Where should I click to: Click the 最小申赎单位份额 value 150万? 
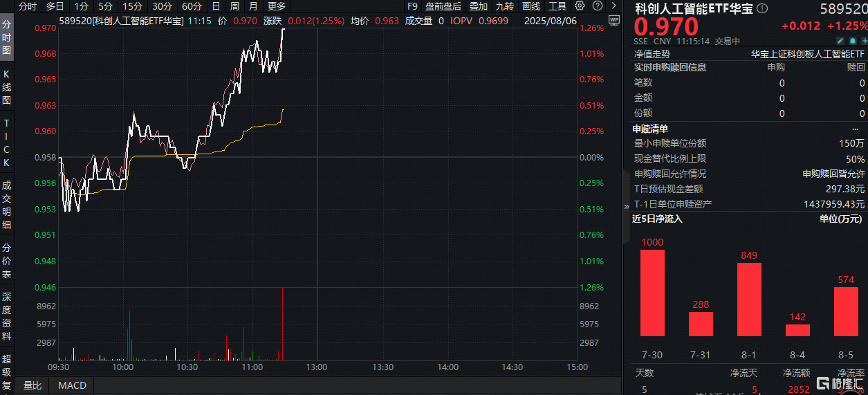851,143
